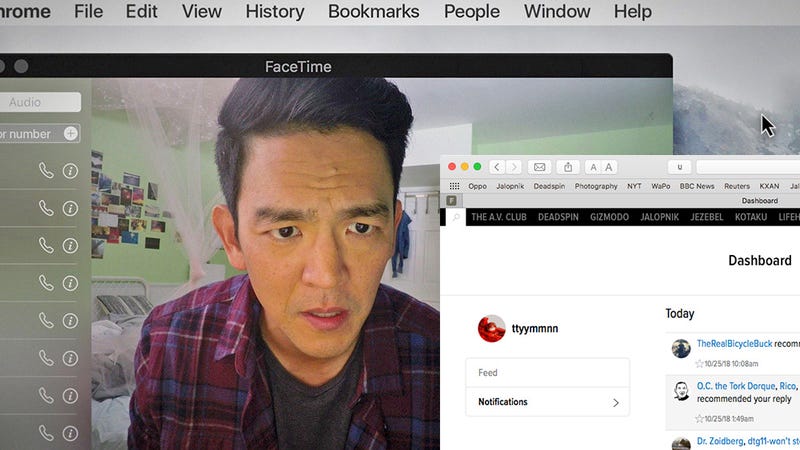Open the Edit menu
Screen dimensions: 800x450
coord(141,11)
